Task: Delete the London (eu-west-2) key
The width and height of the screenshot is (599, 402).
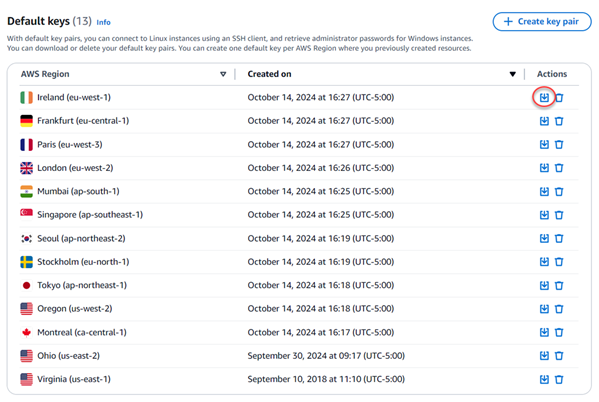Action: click(x=559, y=168)
